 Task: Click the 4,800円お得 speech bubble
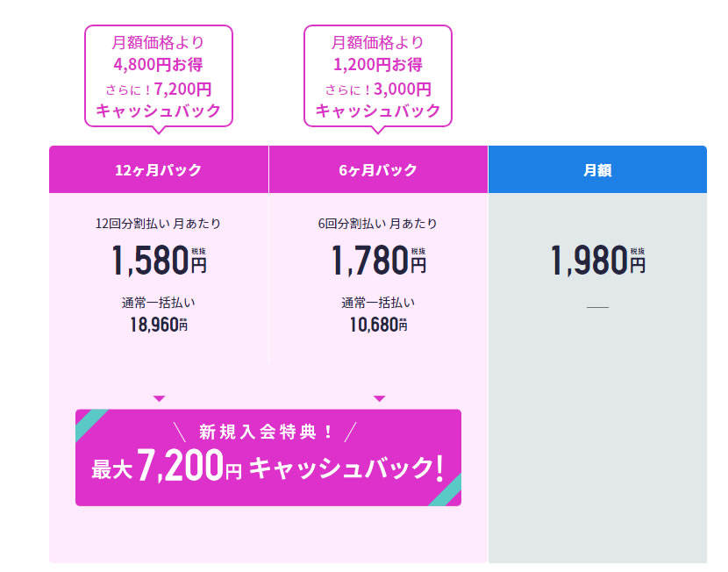159,76
